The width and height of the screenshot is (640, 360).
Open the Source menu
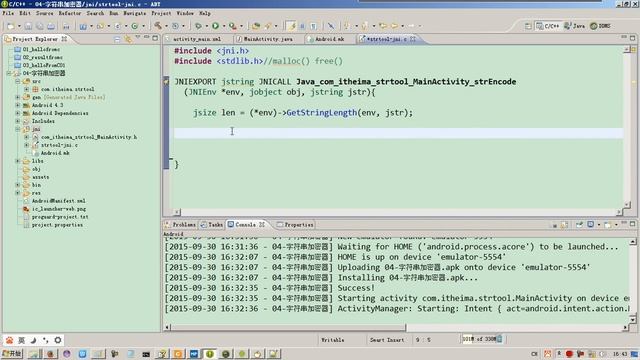coord(44,13)
